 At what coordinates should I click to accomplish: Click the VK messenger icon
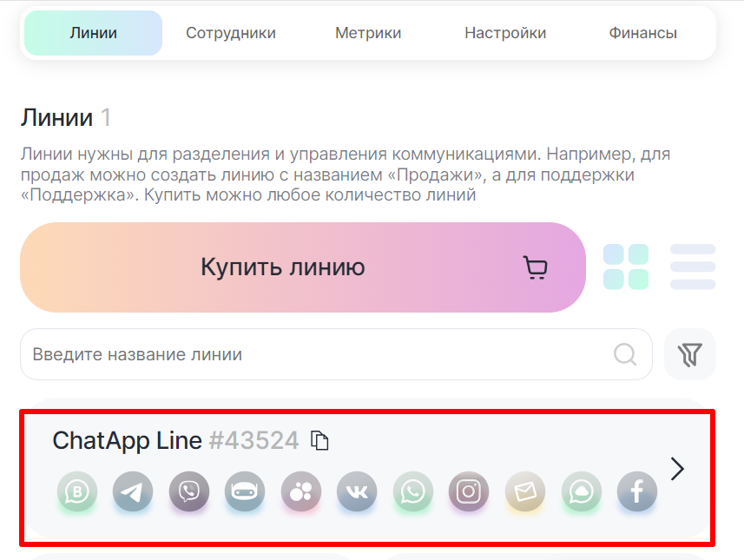tap(357, 492)
